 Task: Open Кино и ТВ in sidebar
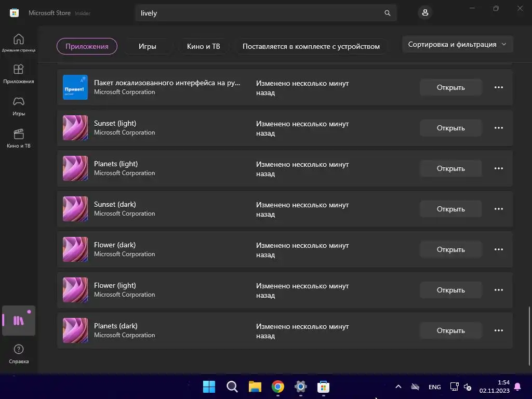[19, 138]
